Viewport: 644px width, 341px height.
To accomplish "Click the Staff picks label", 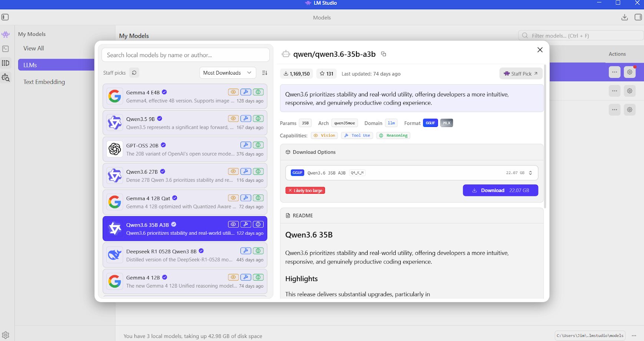I will (x=114, y=73).
